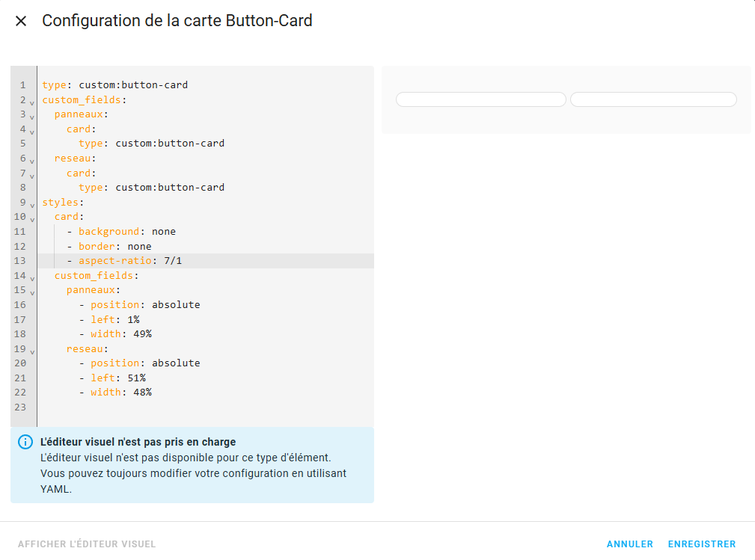Image resolution: width=755 pixels, height=560 pixels.
Task: Fold the custom_fields styles block at line 14
Action: click(31, 278)
